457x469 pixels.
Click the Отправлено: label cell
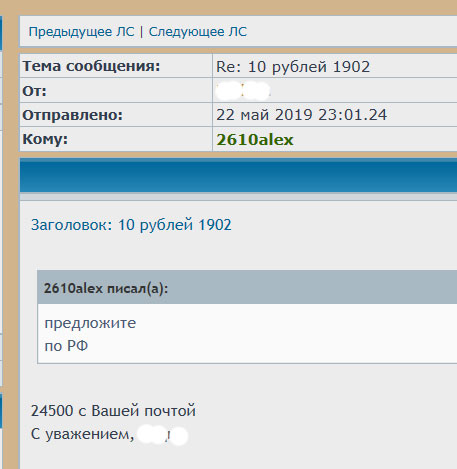pos(116,115)
